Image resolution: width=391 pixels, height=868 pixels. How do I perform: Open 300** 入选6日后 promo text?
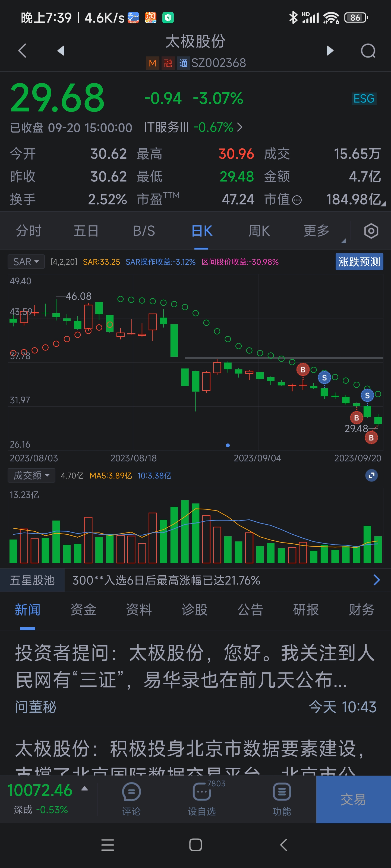166,580
